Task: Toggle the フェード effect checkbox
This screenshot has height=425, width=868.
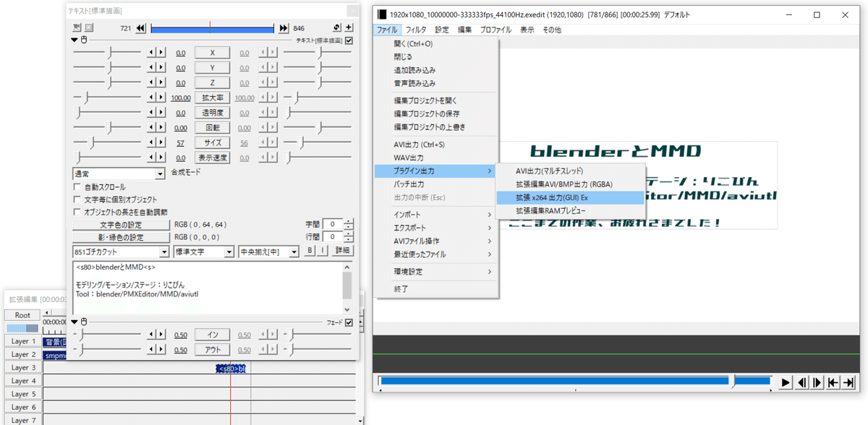Action: [x=349, y=322]
